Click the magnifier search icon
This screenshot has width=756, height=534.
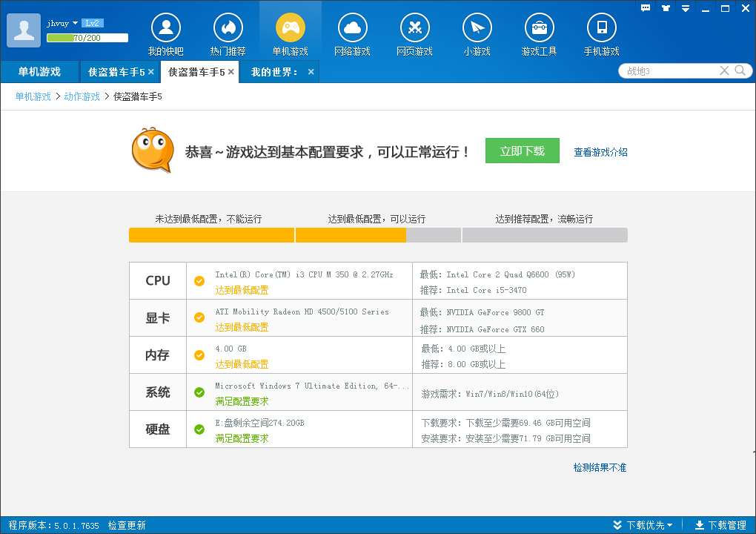point(740,71)
